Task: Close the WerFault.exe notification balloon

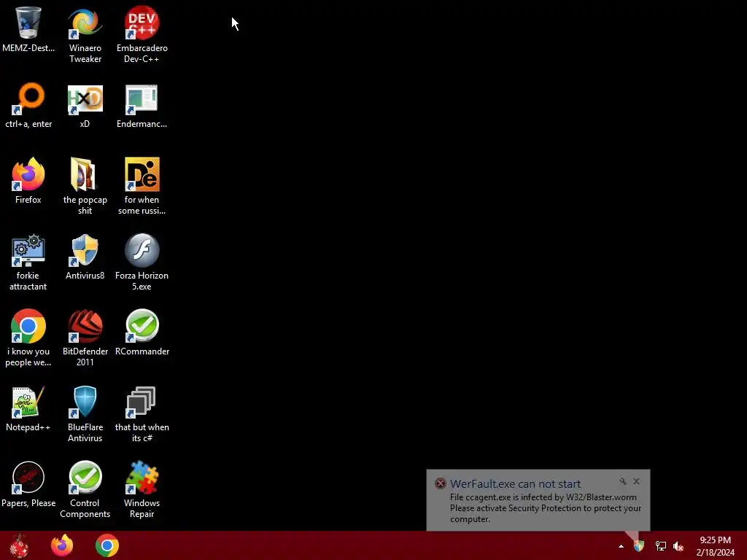Action: coord(636,481)
